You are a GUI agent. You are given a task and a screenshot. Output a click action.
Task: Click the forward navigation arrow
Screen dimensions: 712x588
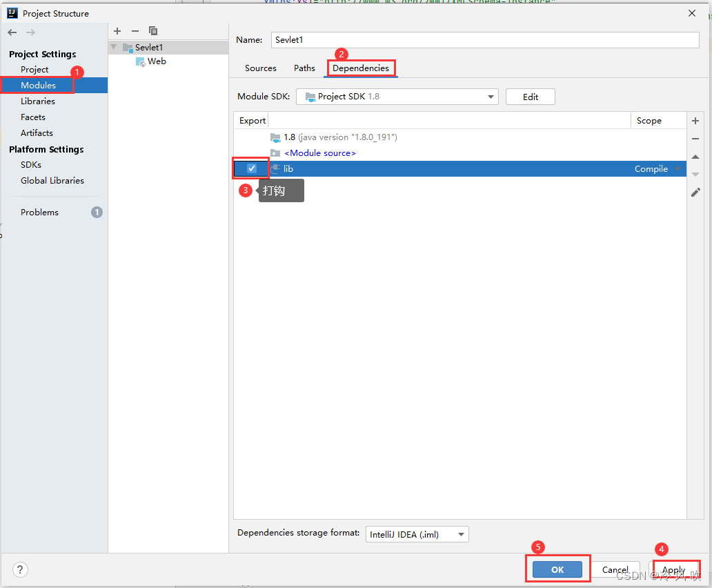tap(30, 32)
